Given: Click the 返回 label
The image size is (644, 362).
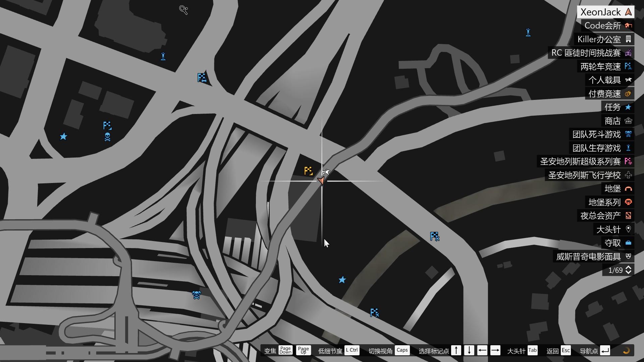Looking at the screenshot, I should tap(552, 351).
